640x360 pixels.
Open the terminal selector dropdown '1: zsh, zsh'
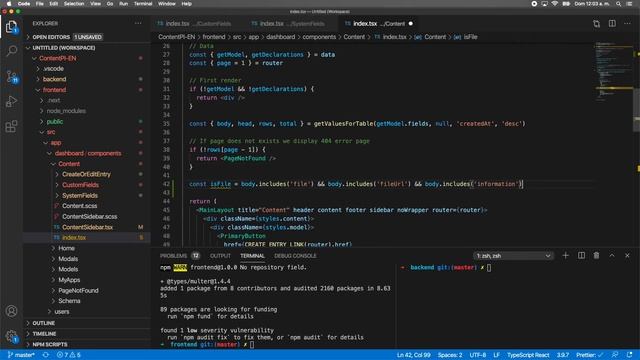tap(513, 256)
